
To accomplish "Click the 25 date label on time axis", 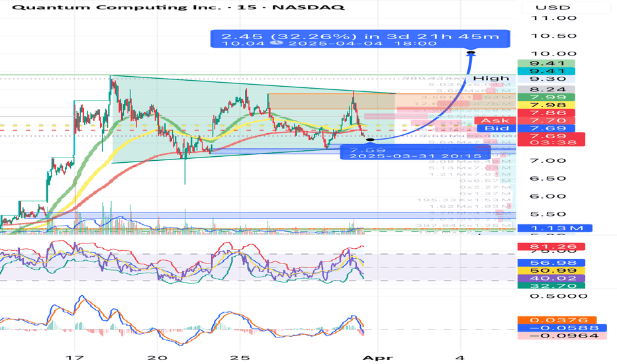I will pyautogui.click(x=240, y=358).
